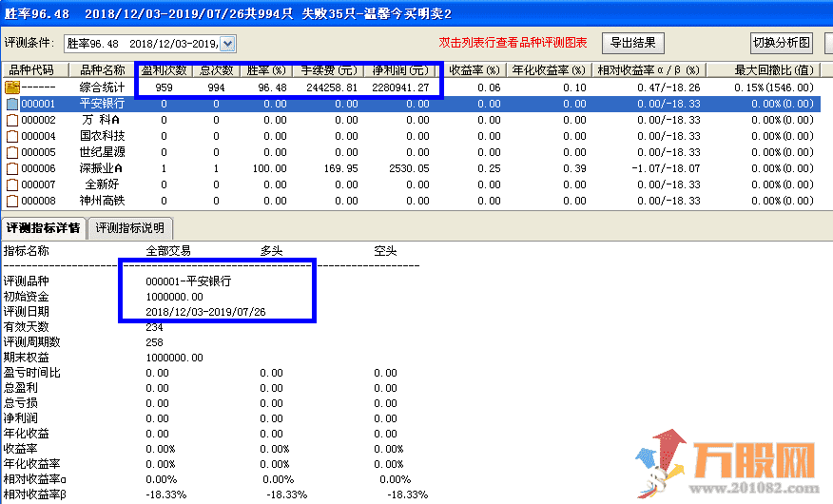
Task: Sort by the 净利润(元) column header
Action: 400,70
